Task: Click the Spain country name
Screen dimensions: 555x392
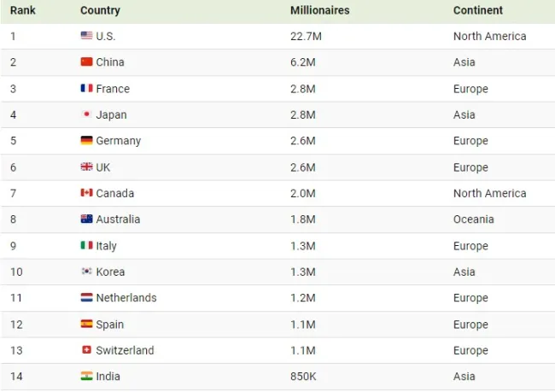Action: pyautogui.click(x=110, y=325)
